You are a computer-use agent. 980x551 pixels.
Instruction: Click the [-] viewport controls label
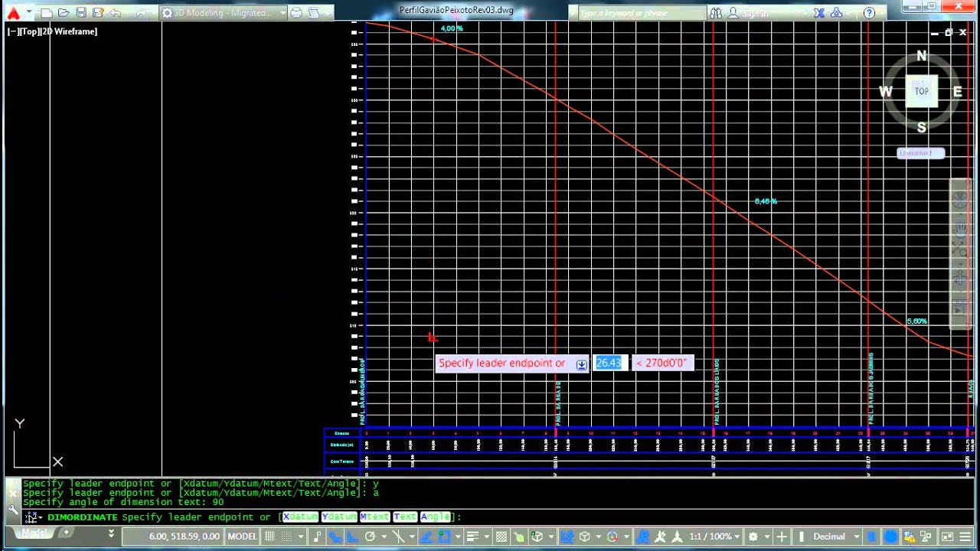point(13,31)
